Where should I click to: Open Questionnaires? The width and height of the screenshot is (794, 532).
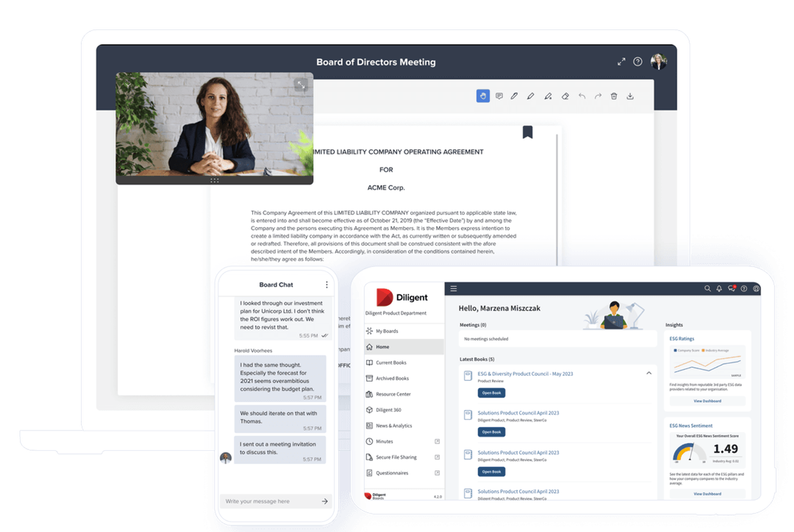point(404,473)
